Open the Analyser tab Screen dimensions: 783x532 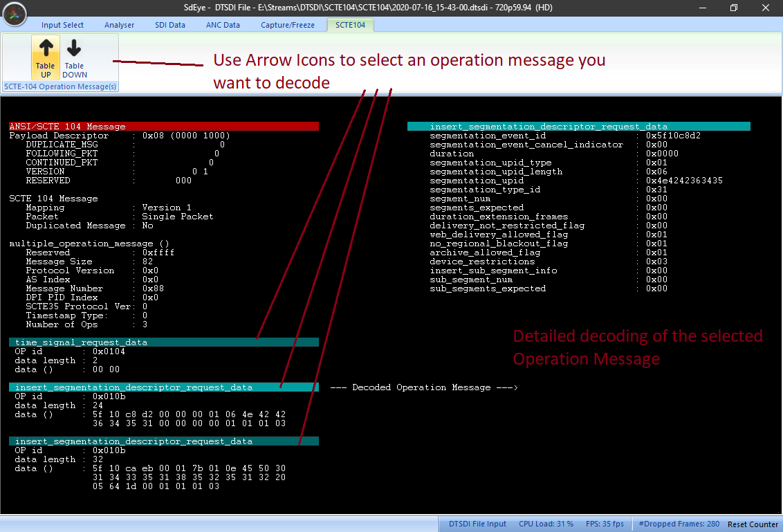120,25
